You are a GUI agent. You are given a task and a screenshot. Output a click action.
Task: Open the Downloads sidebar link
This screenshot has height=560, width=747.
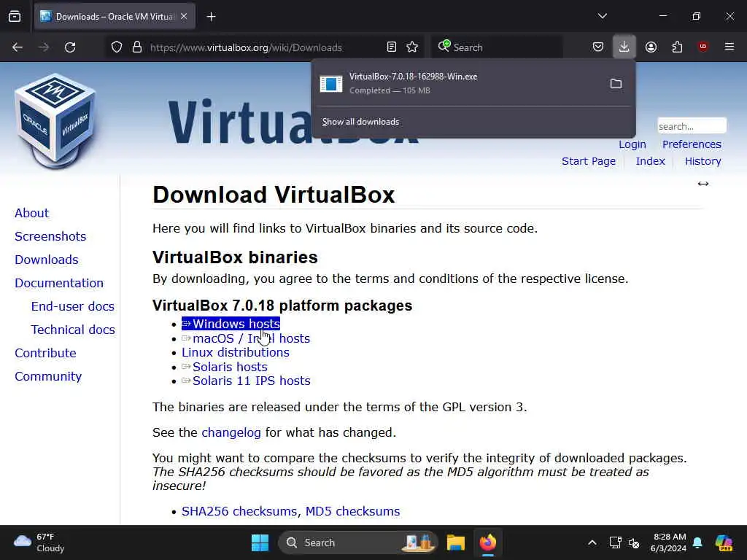47,260
